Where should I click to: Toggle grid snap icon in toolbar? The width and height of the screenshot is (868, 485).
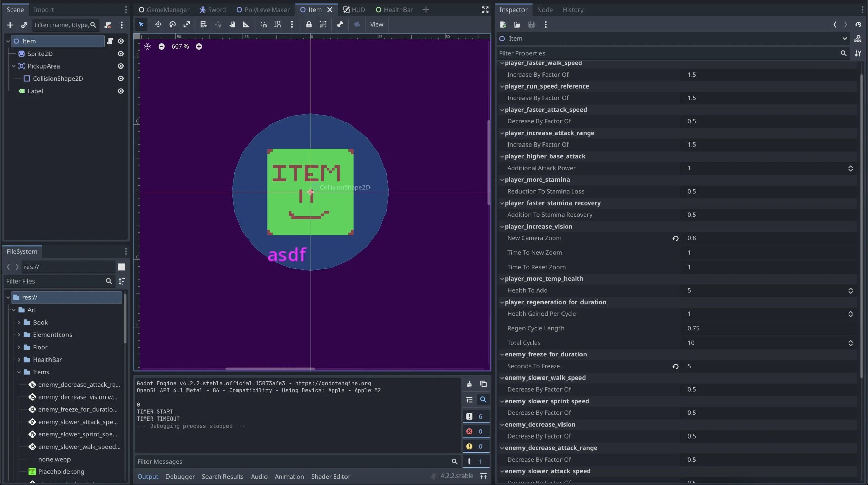277,24
